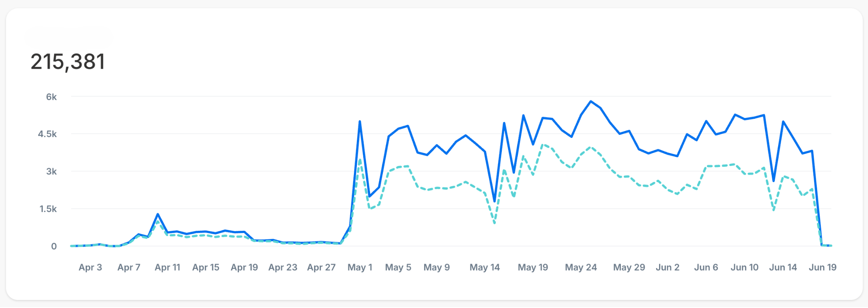The width and height of the screenshot is (868, 308).
Task: Click the Apr 19 date label
Action: click(244, 268)
